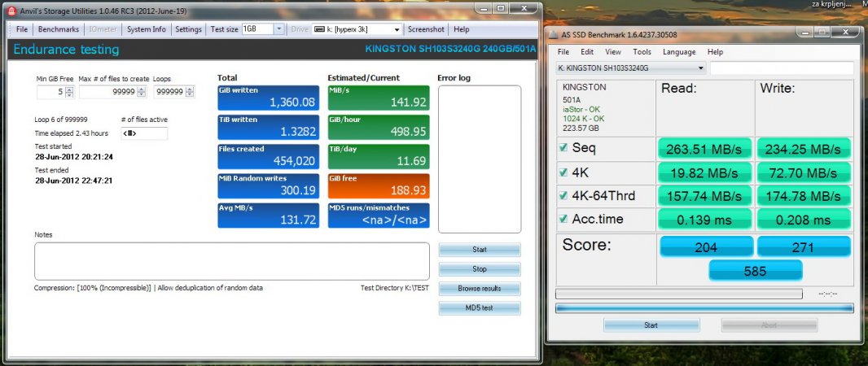Click the write score 271 box
Image resolution: width=868 pixels, height=366 pixels.
tap(804, 247)
